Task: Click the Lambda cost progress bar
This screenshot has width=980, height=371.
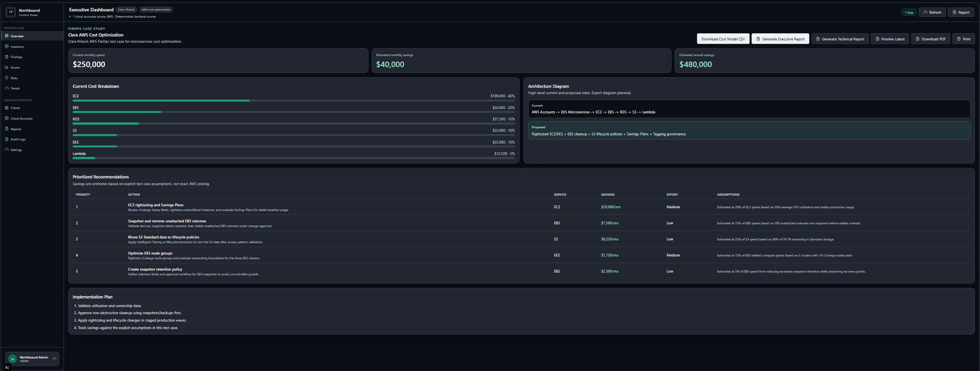Action: click(294, 158)
